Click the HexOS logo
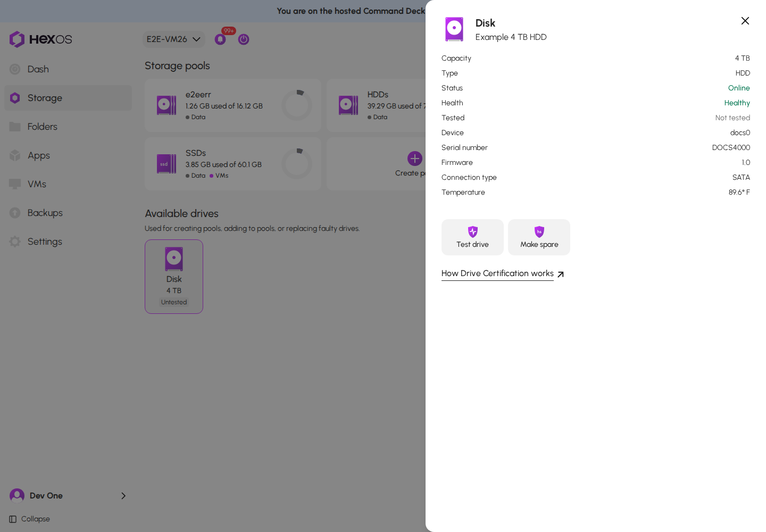The image size is (766, 532). pos(40,39)
